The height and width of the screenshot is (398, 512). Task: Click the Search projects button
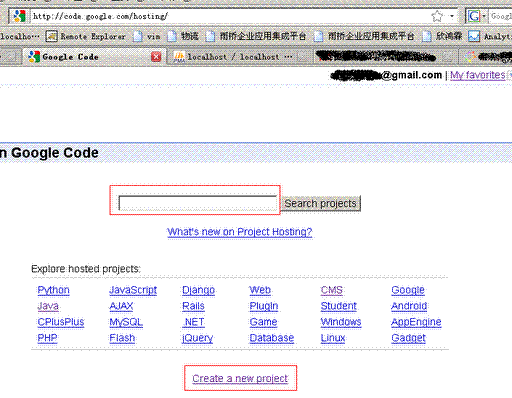click(x=321, y=203)
